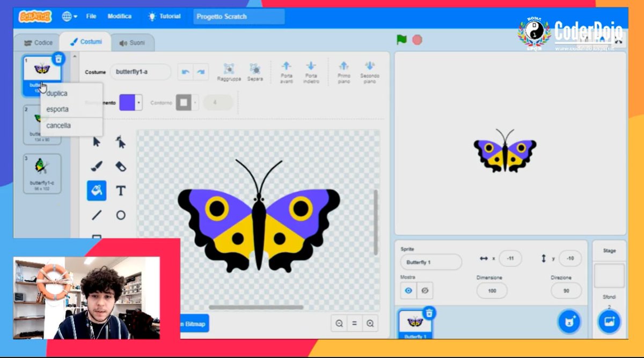Click the butterfly on the stage
Viewport: 644px width, 358px height.
pyautogui.click(x=505, y=151)
